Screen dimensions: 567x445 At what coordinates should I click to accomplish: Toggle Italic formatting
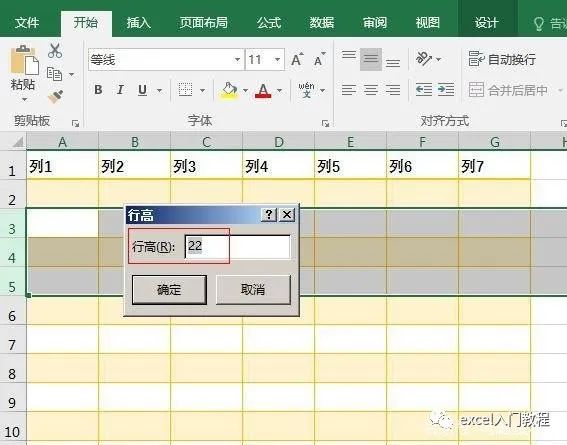click(120, 90)
